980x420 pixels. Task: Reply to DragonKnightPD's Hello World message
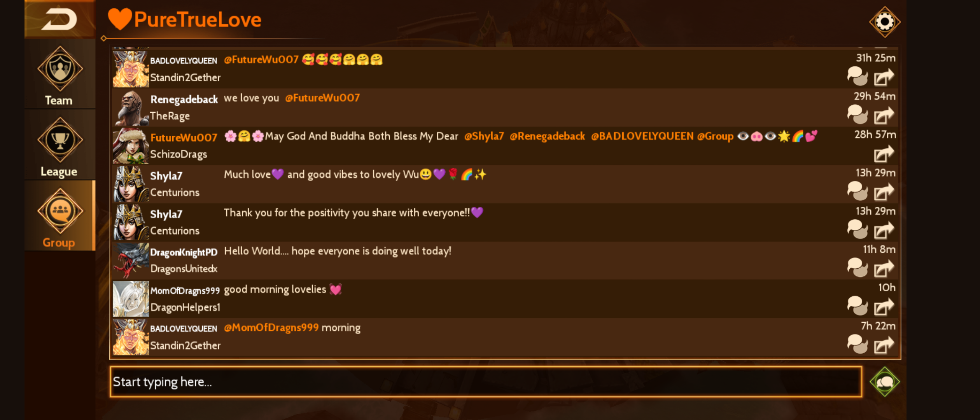pyautogui.click(x=857, y=268)
